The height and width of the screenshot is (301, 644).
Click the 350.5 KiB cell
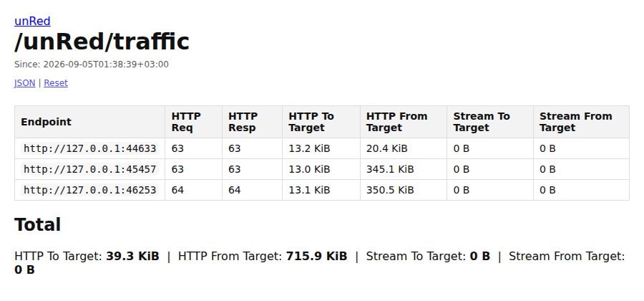tap(404, 190)
